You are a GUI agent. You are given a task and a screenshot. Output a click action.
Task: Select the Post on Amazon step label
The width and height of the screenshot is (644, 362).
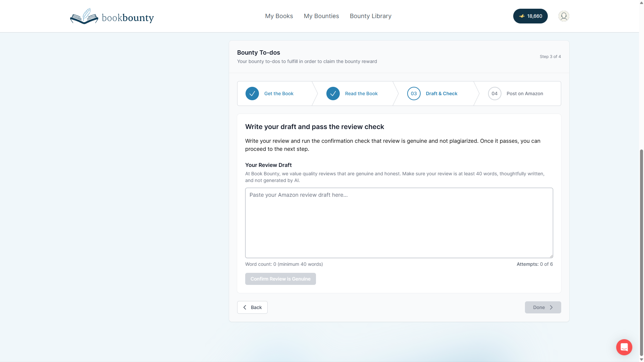[525, 94]
